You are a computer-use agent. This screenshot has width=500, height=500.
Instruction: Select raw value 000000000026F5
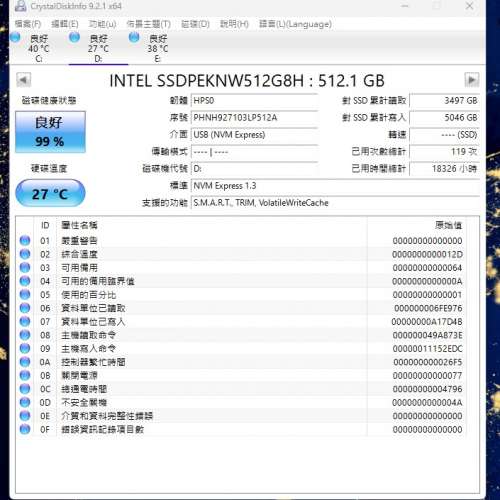[428, 362]
